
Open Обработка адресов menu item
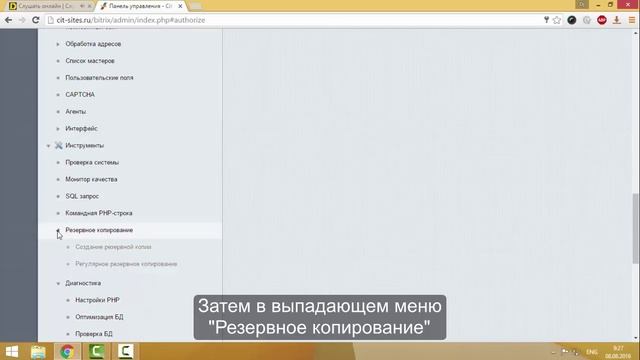coord(93,44)
